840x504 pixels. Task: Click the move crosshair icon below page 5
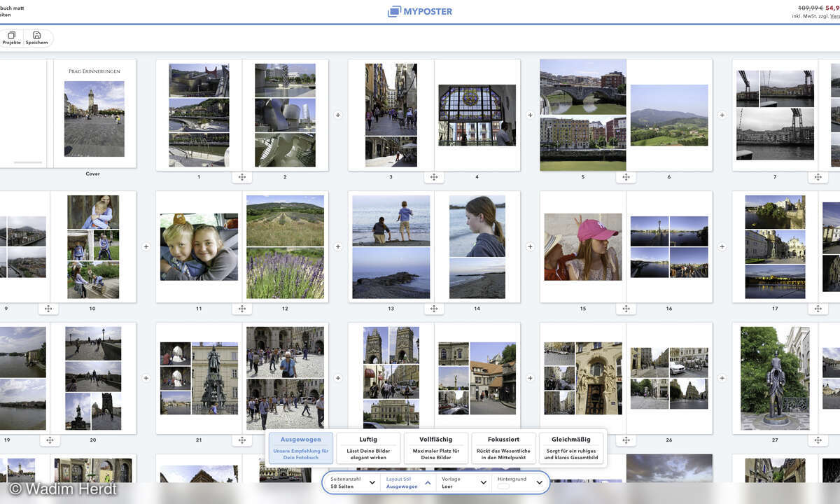tap(626, 176)
